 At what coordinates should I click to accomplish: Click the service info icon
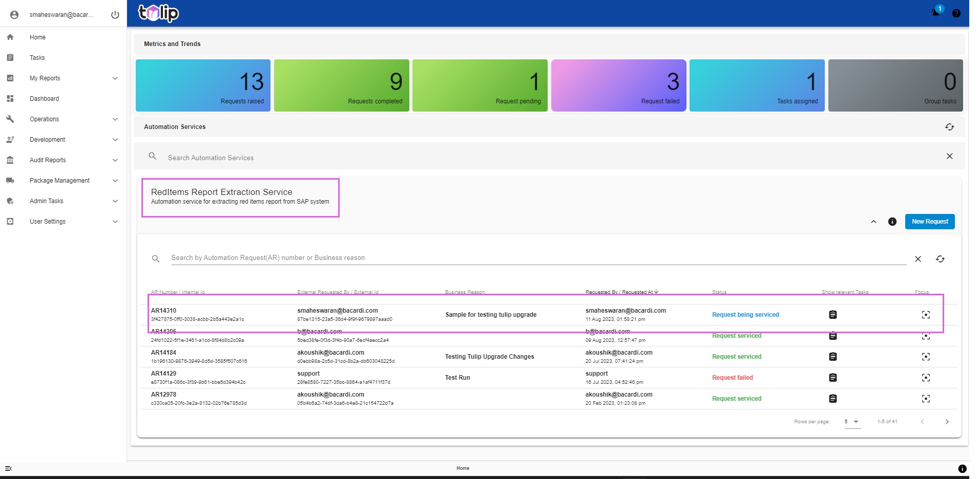coord(892,222)
